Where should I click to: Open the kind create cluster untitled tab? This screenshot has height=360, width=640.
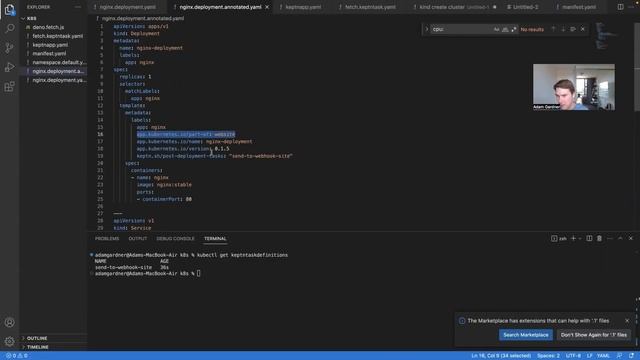(x=454, y=7)
